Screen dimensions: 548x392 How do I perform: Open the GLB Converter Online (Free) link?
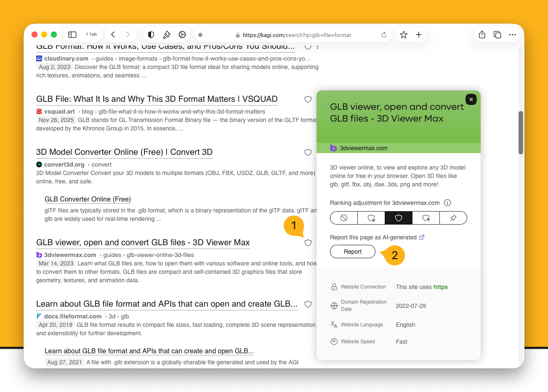click(88, 199)
